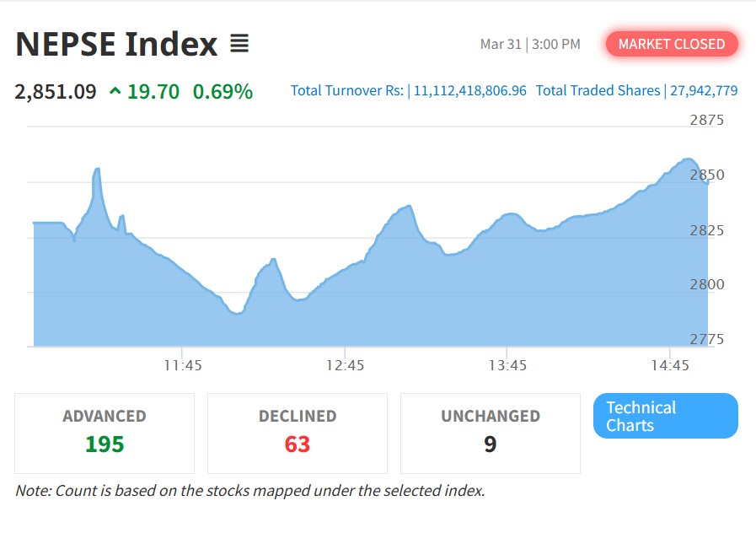
Task: Click the 11:45 time axis marker
Action: (183, 365)
